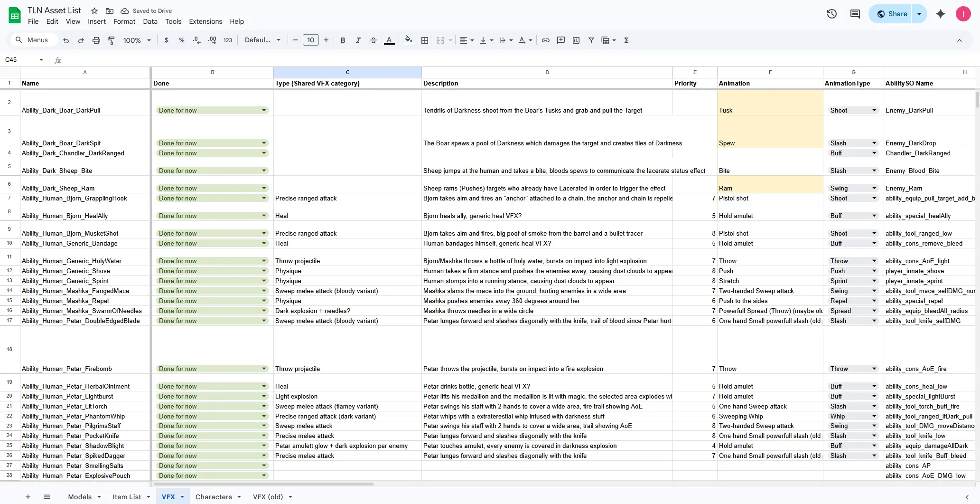Click the Add Sheet plus button
The width and height of the screenshot is (980, 504).
coord(28,497)
